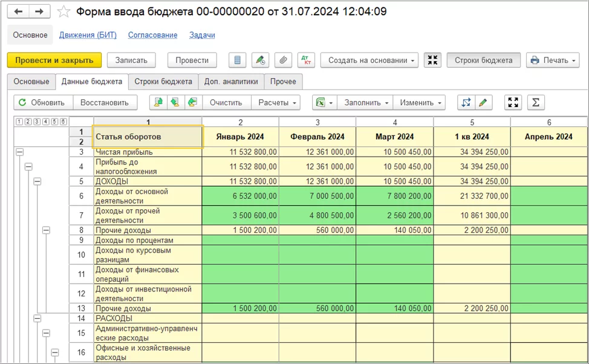Switch to the Доп. аналитики tab
This screenshot has height=364, width=589.
(x=231, y=82)
